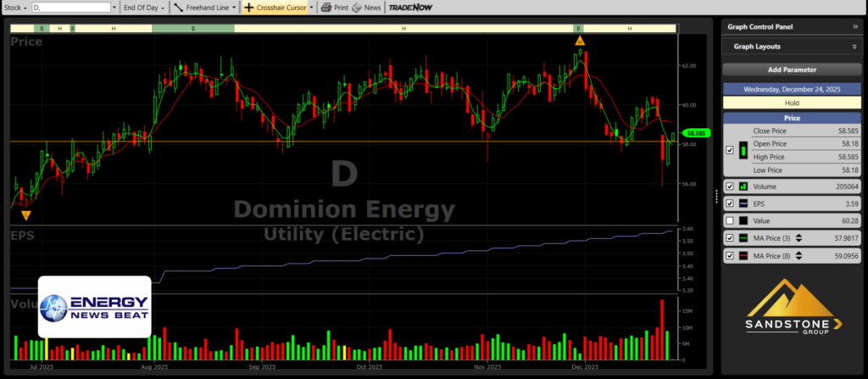The height and width of the screenshot is (379, 868).
Task: Click the Volume value 205064
Action: click(x=847, y=187)
